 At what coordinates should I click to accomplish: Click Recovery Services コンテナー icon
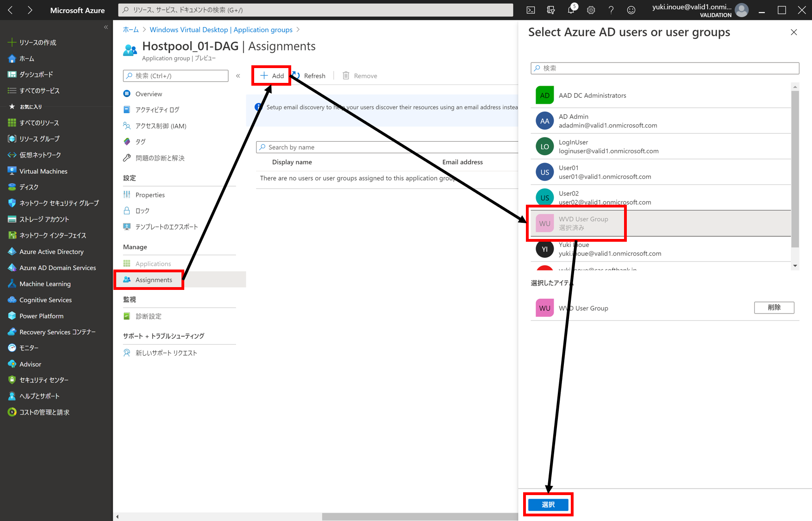[x=12, y=332]
